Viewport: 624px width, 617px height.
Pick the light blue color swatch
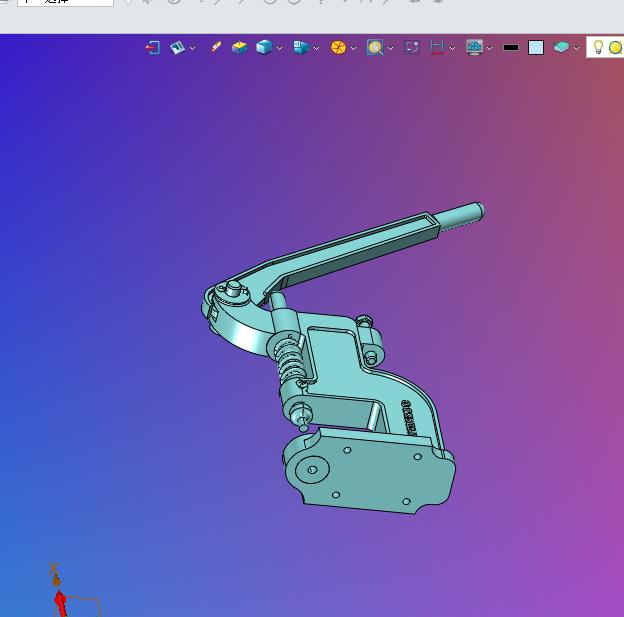[x=536, y=48]
